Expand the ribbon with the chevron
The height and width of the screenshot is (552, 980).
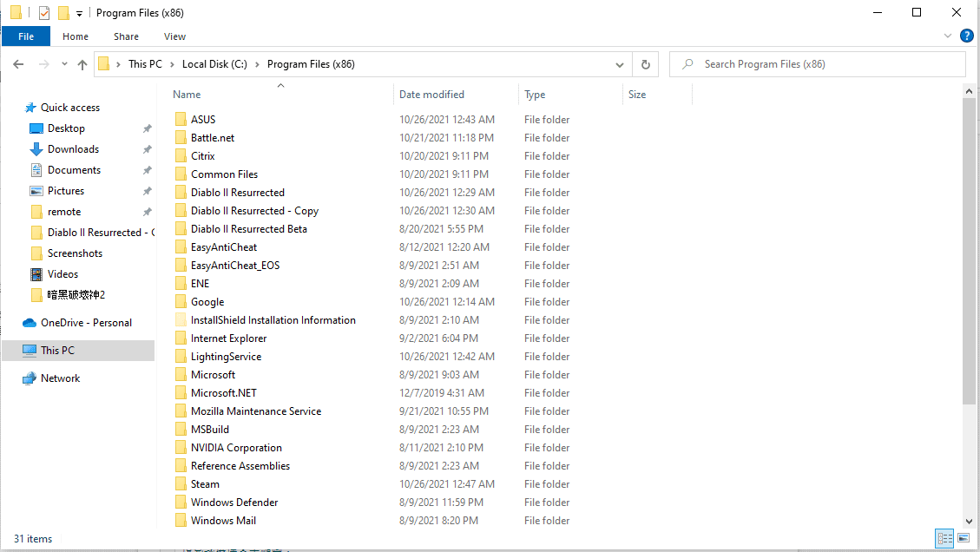948,36
